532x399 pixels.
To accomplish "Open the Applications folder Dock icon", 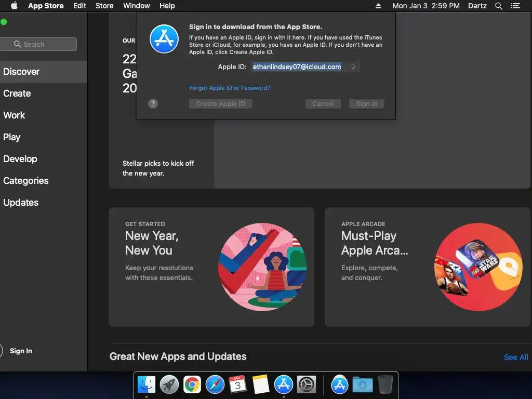I will click(340, 384).
